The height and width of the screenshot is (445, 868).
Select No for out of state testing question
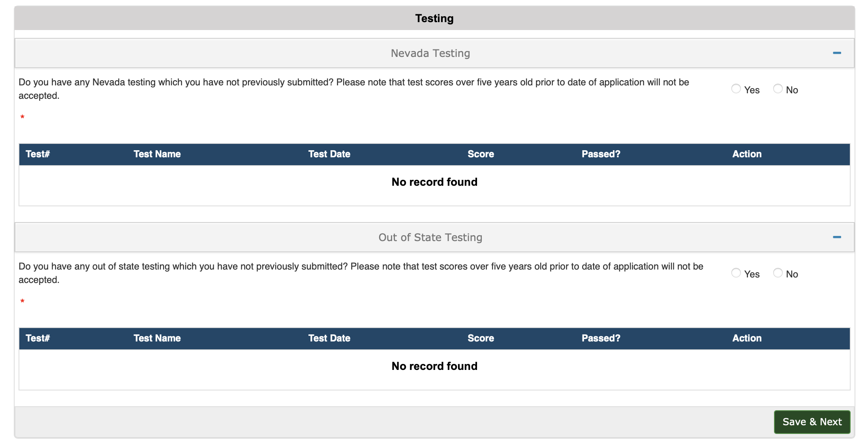point(778,273)
